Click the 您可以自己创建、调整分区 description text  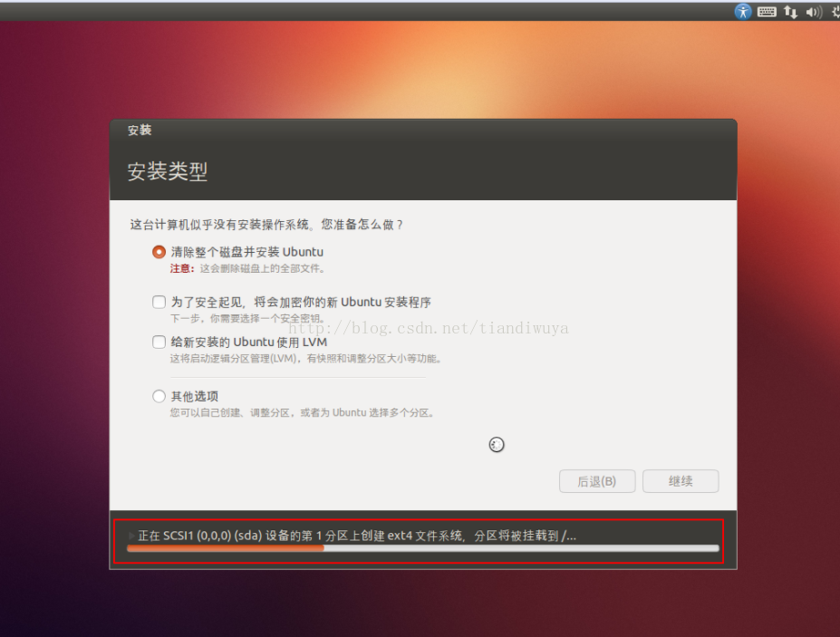pyautogui.click(x=302, y=412)
